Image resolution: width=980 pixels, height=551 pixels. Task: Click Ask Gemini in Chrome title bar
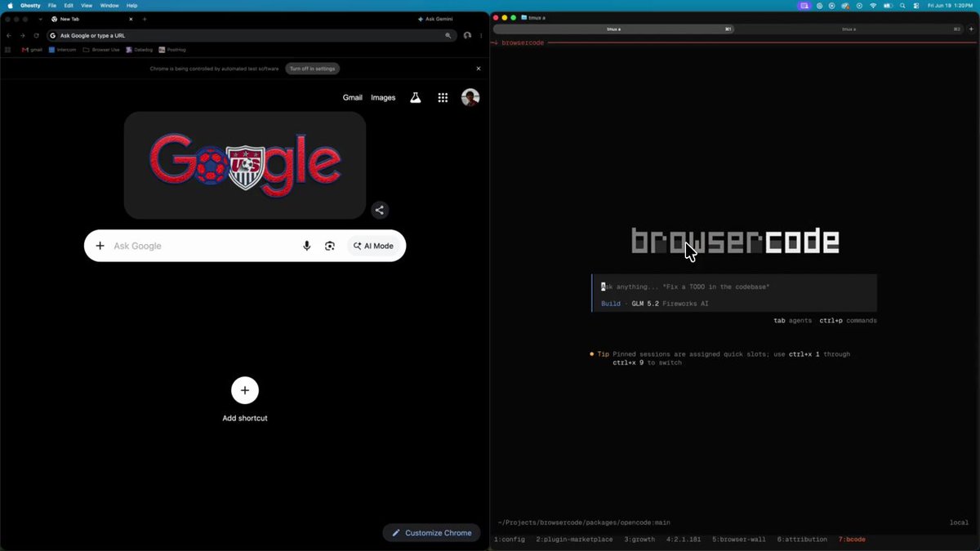[435, 19]
